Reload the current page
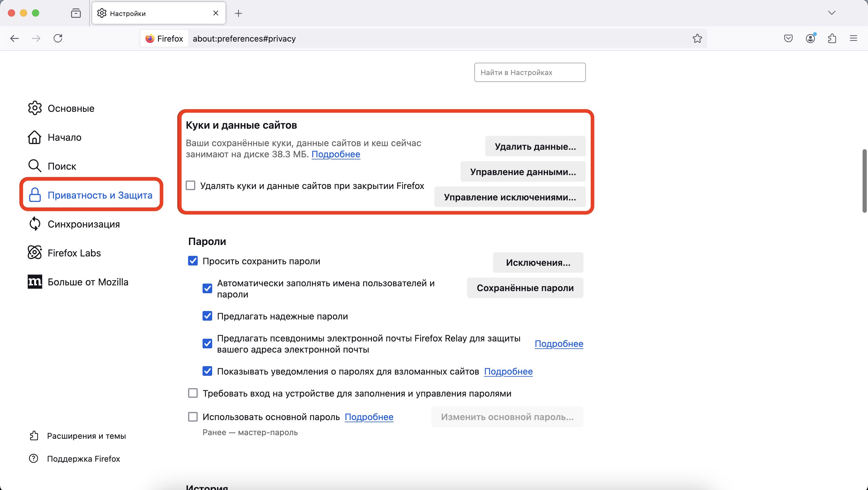This screenshot has height=490, width=868. (x=58, y=38)
